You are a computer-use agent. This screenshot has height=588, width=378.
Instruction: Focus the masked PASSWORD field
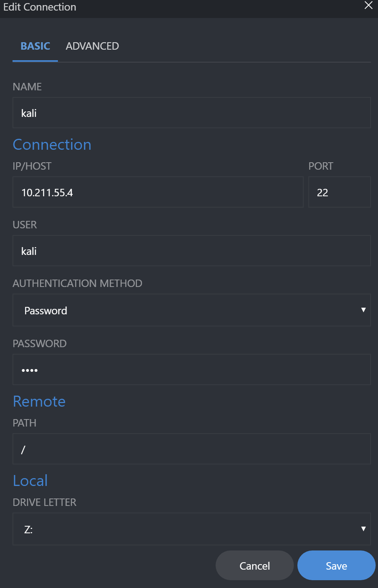pyautogui.click(x=192, y=369)
